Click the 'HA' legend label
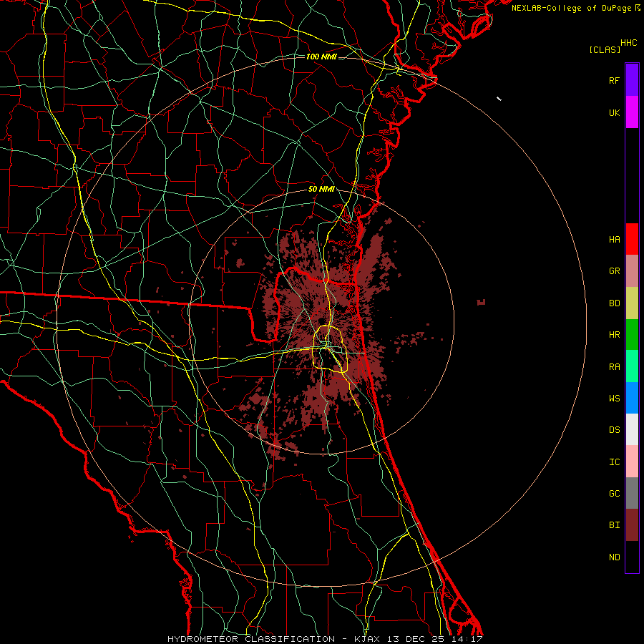 point(614,240)
